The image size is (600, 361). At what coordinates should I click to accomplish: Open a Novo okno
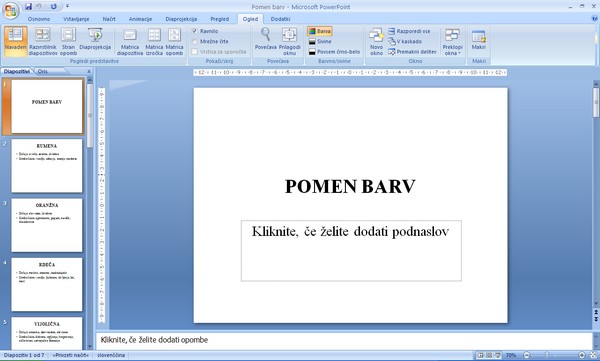(x=376, y=41)
